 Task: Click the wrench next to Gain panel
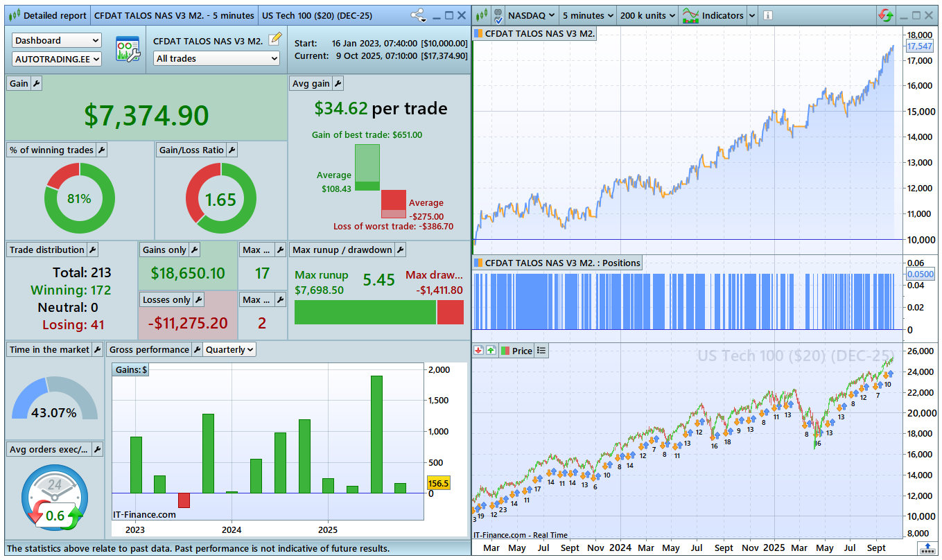pos(37,84)
